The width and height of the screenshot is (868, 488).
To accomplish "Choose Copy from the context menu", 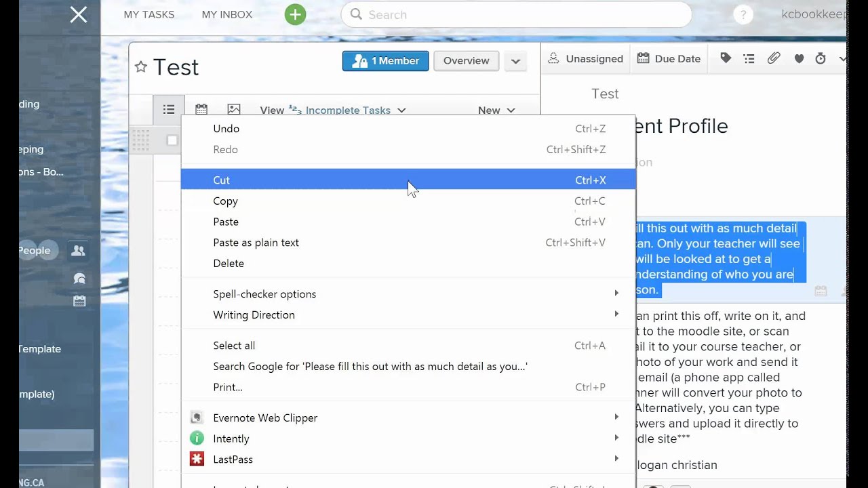I will pos(409,201).
